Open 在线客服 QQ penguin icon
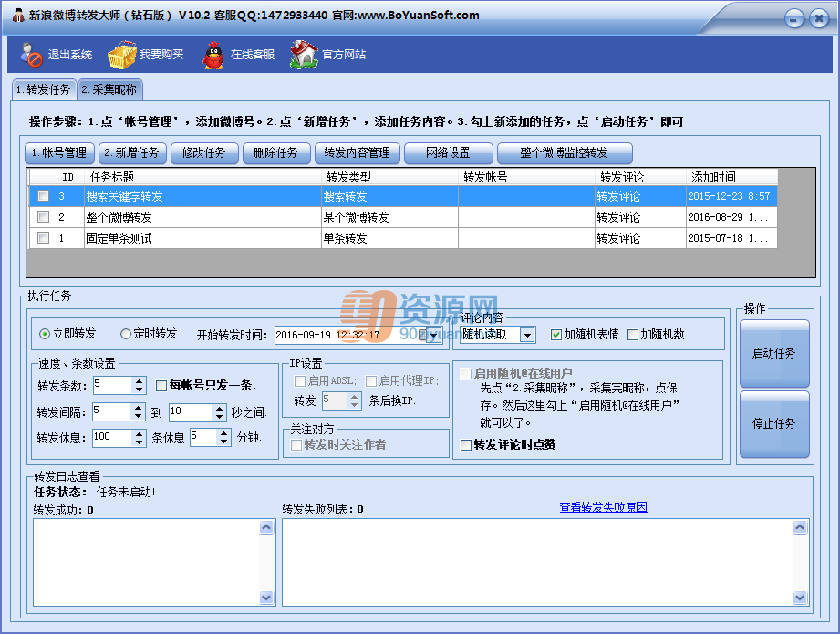 [213, 55]
